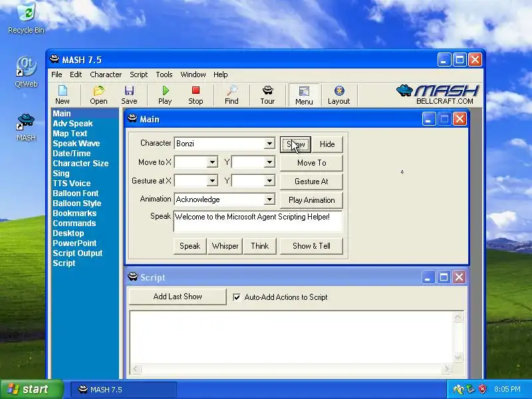Halt playback with the Stop icon

[196, 95]
